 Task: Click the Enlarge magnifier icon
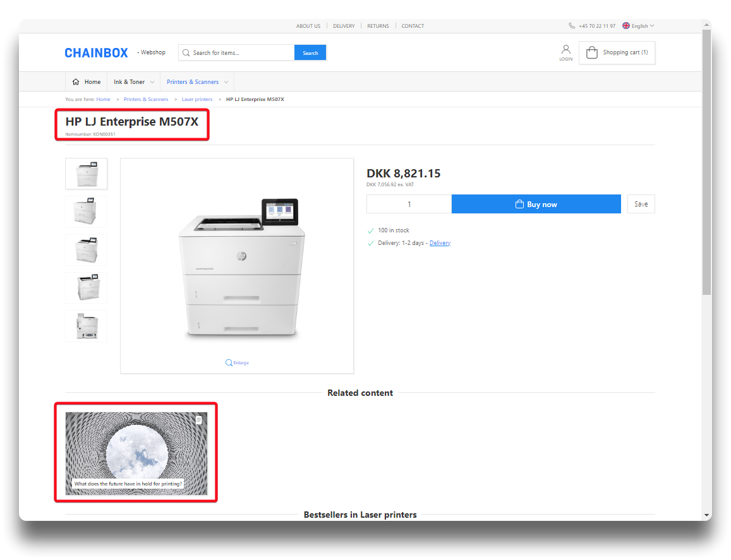tap(229, 362)
